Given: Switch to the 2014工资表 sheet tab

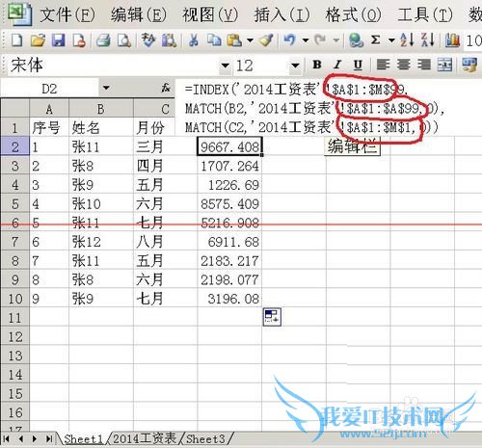Looking at the screenshot, I should pyautogui.click(x=144, y=438).
